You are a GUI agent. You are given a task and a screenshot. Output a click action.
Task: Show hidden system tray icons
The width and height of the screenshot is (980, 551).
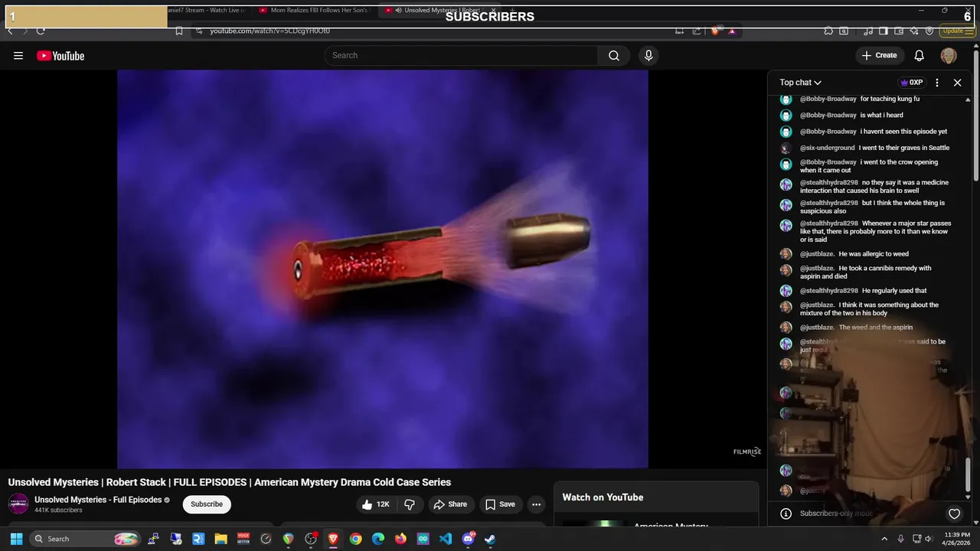tap(884, 539)
